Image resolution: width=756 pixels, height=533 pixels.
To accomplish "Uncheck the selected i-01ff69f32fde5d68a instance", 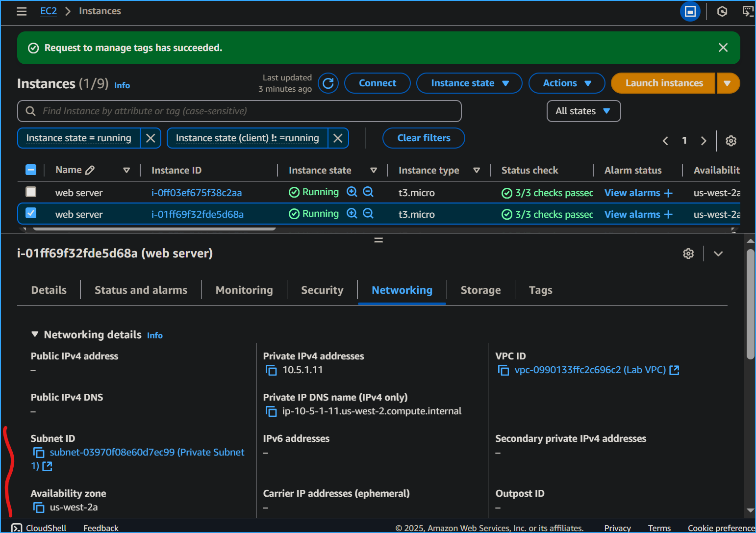I will [31, 213].
